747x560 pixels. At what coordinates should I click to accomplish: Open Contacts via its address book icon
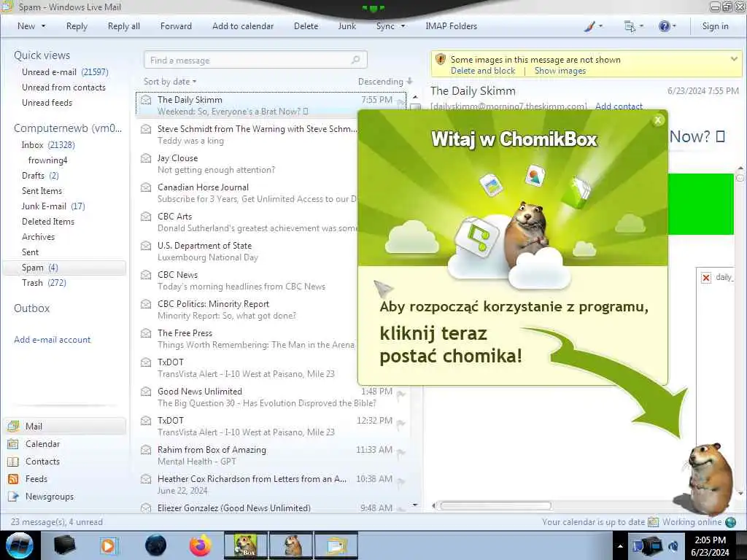13,462
